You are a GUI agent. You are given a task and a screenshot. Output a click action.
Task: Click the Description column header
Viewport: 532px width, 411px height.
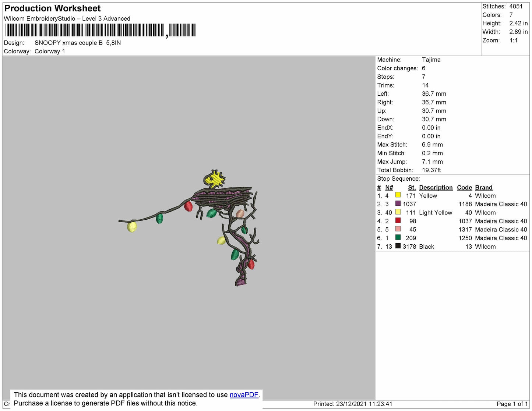[x=436, y=187]
